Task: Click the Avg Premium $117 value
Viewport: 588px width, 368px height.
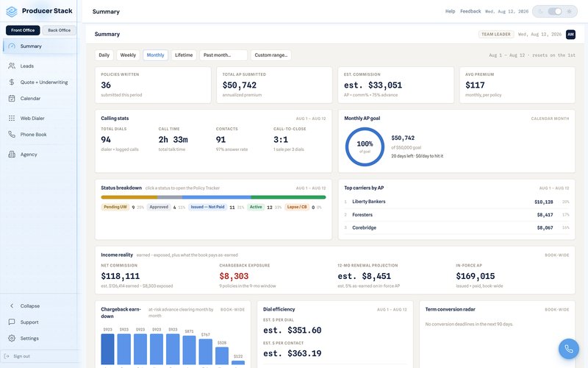Action: [x=475, y=85]
